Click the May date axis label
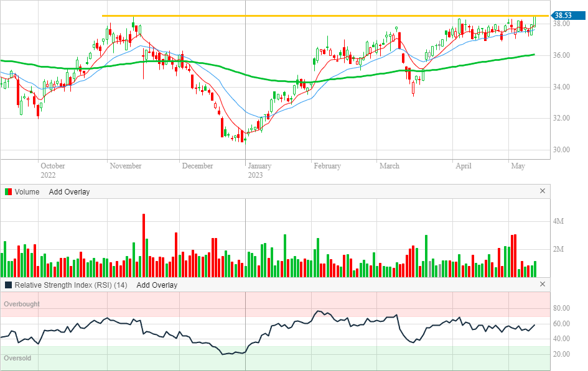588x371 pixels. pos(518,166)
